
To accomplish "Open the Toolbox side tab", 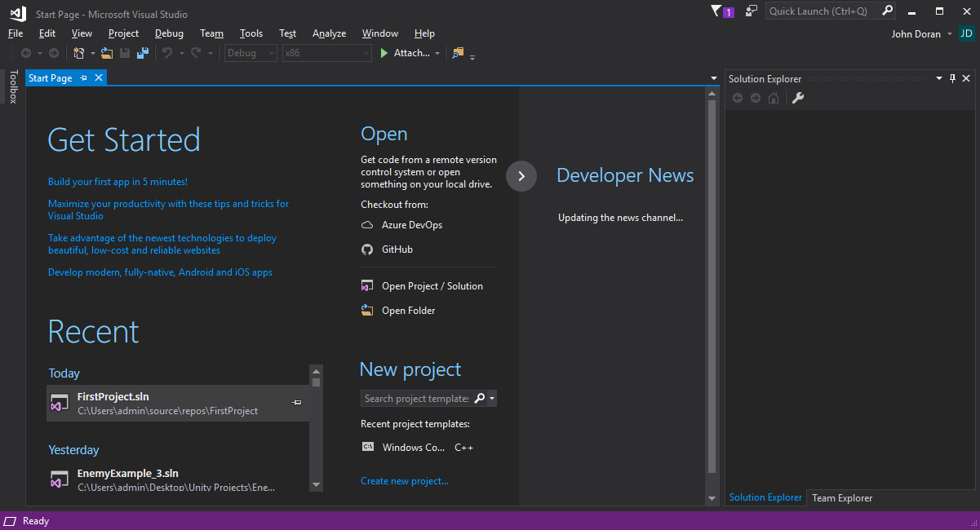I will (13, 86).
